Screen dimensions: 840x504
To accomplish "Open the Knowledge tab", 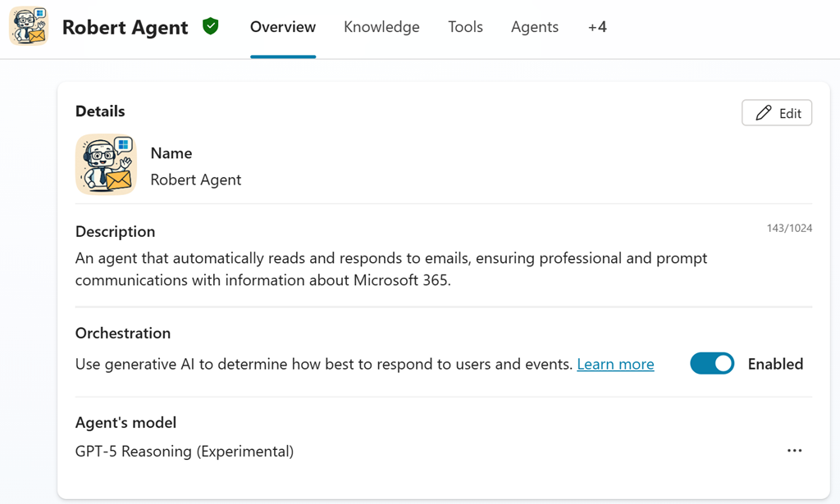I will (x=381, y=27).
